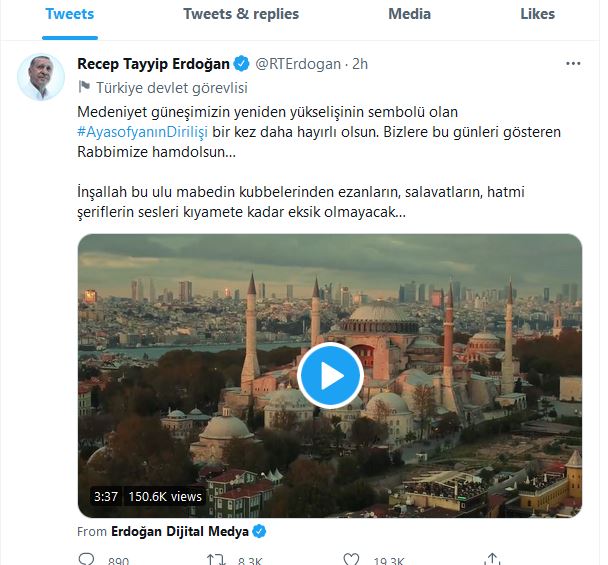Screen dimensions: 608x565
Task: Open the tweet via the 2h timestamp
Action: click(359, 64)
